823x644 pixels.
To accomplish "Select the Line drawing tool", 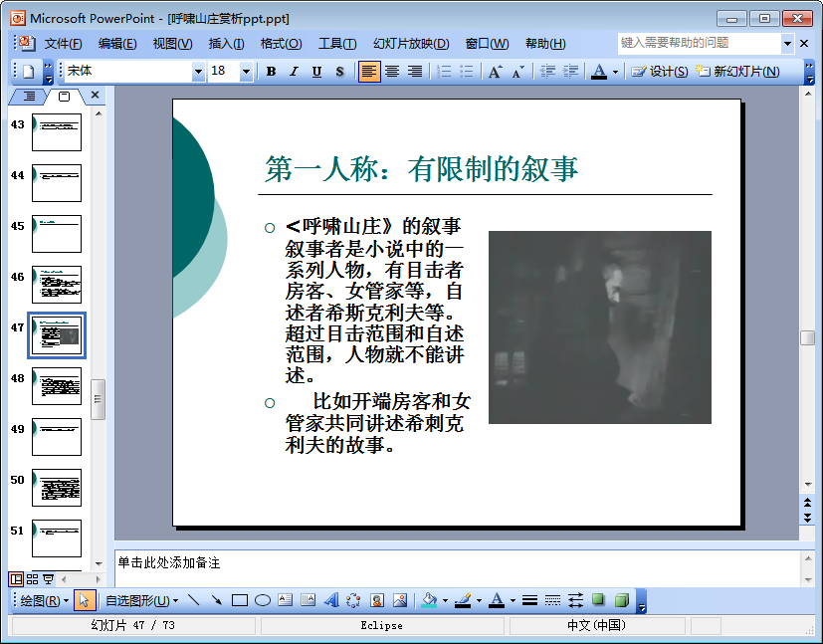I will (x=194, y=600).
